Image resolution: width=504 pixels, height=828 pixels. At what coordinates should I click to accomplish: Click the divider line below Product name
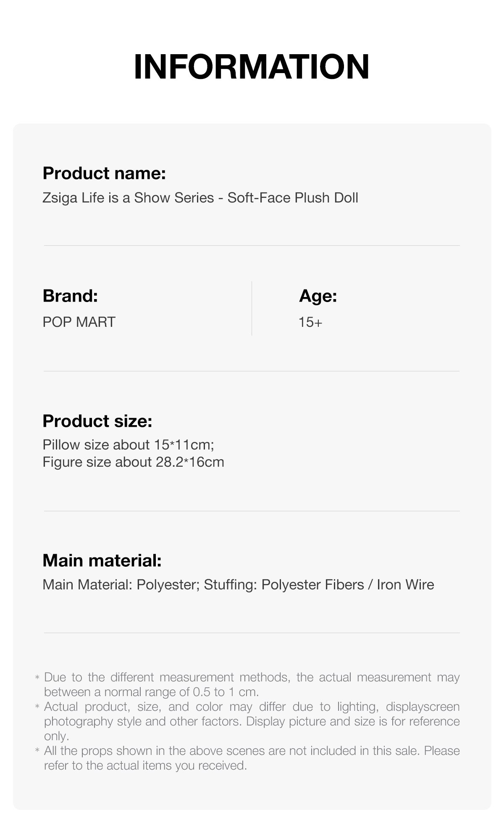[x=252, y=245]
